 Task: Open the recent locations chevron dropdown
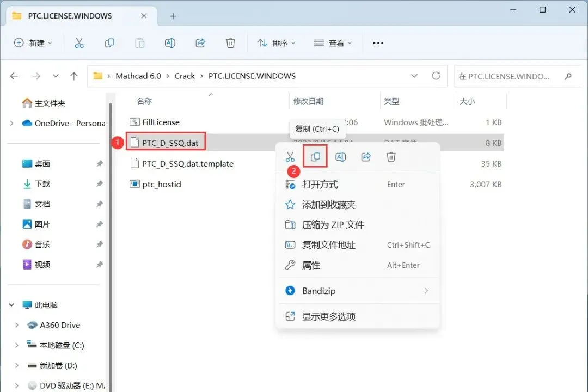(x=56, y=76)
